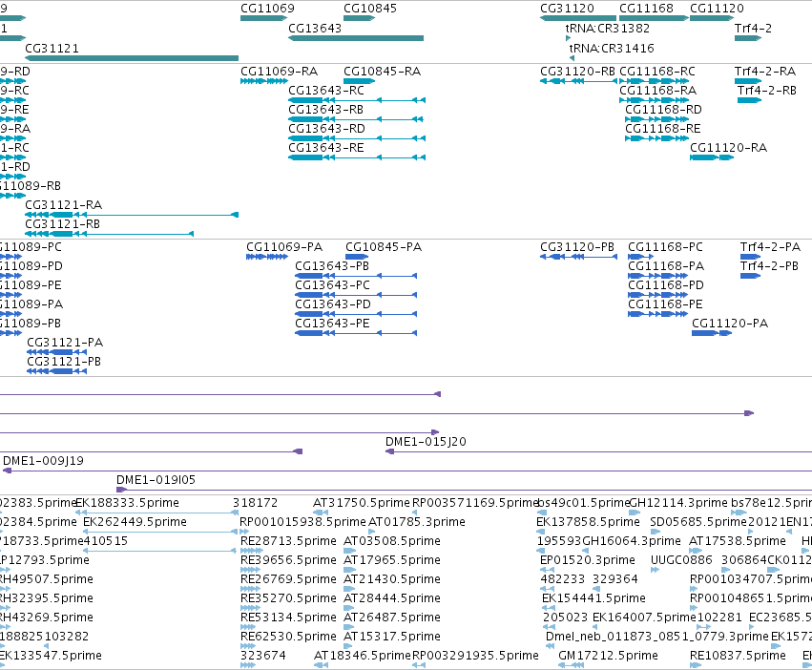
Task: Click transcript CG11069-RA
Action: coord(280,72)
